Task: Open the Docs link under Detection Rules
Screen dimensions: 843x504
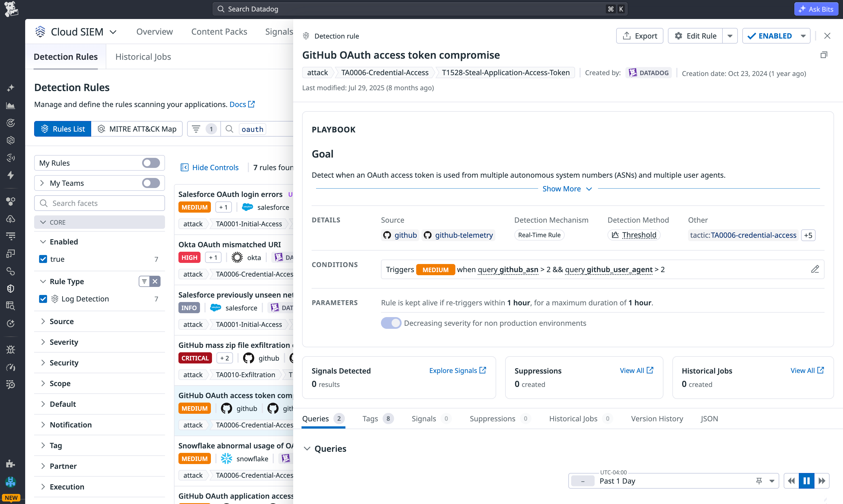Action: (239, 104)
